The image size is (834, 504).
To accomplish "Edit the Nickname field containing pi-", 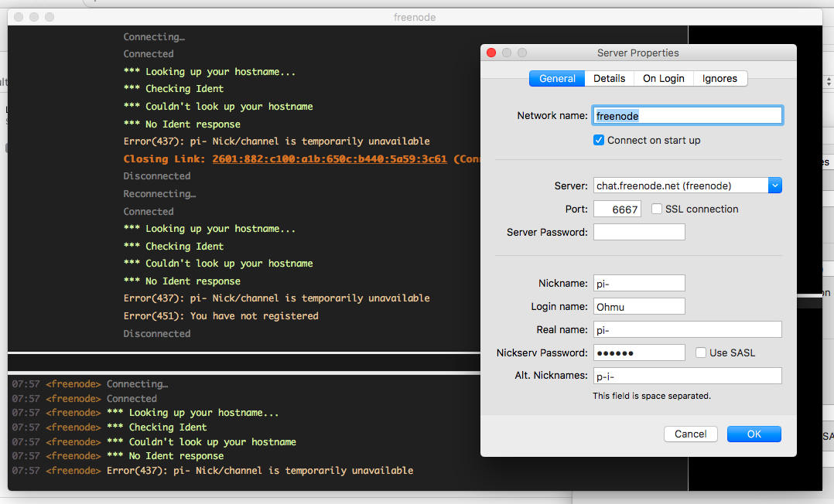I will pos(639,283).
